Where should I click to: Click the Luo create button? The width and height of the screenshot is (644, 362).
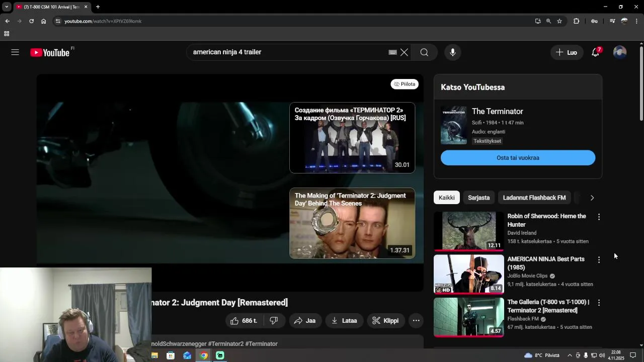[x=567, y=52]
